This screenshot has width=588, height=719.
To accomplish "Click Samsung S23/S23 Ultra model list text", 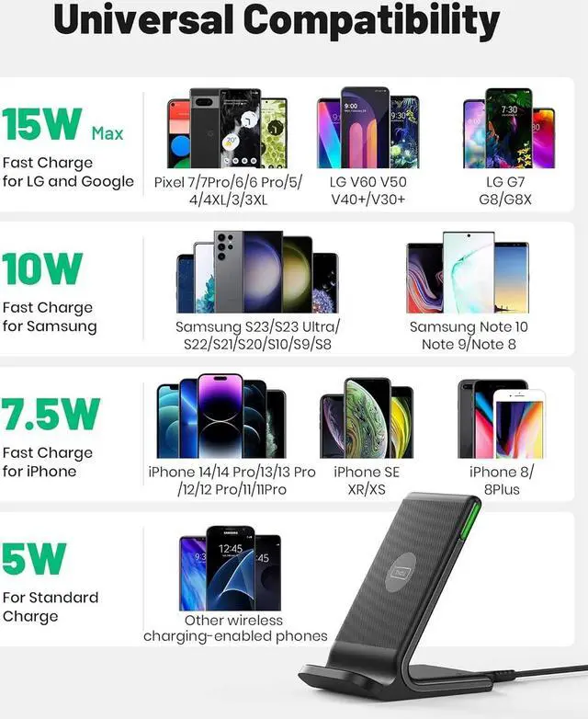I will pos(257,336).
